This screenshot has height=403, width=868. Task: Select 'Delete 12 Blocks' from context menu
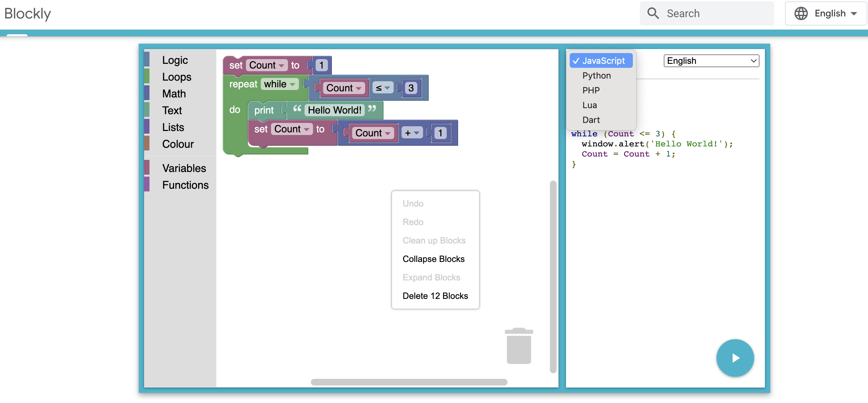click(x=435, y=296)
